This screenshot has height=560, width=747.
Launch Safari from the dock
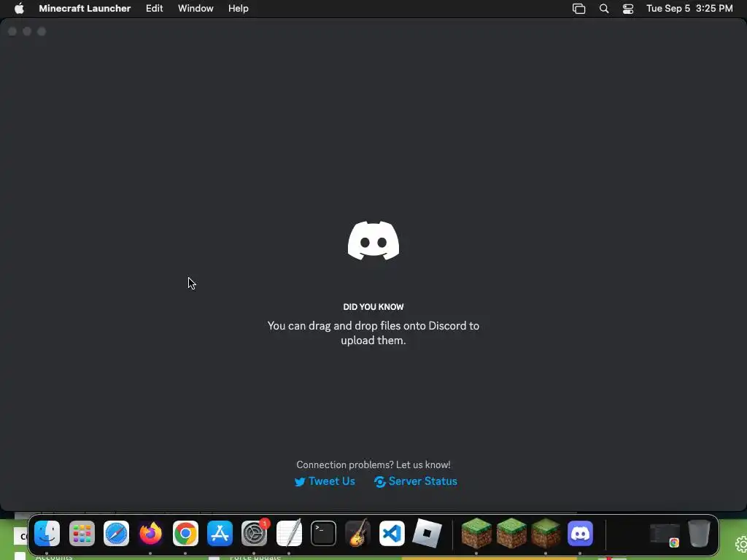(x=116, y=533)
